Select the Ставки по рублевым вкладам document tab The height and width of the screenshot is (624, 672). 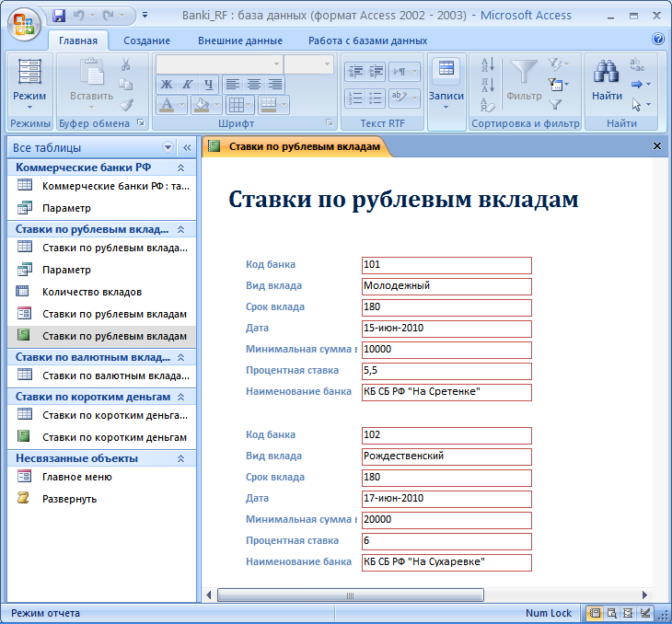(297, 146)
